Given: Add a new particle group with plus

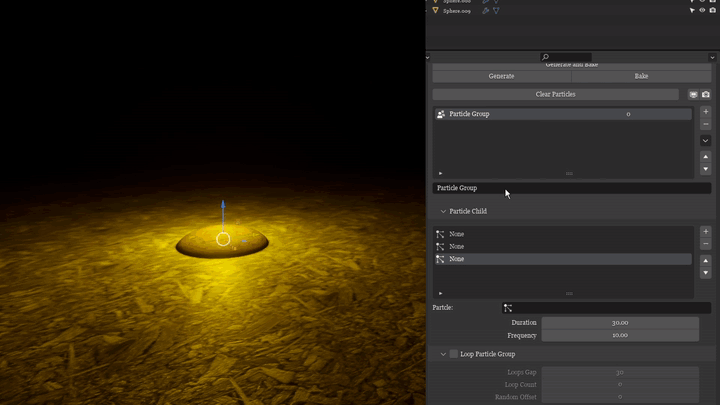Looking at the screenshot, I should pos(706,112).
